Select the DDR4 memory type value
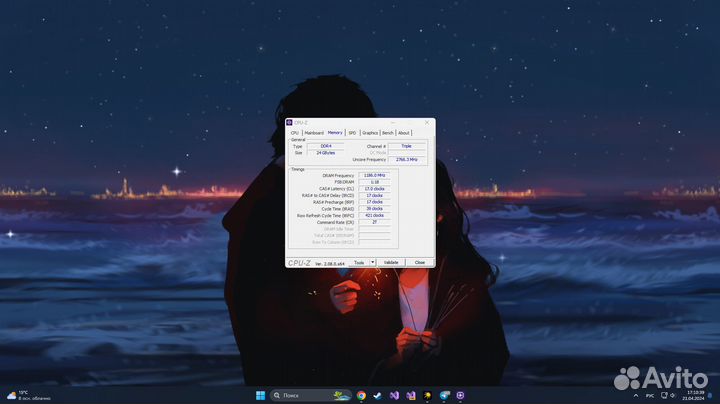The width and height of the screenshot is (720, 404). [326, 146]
